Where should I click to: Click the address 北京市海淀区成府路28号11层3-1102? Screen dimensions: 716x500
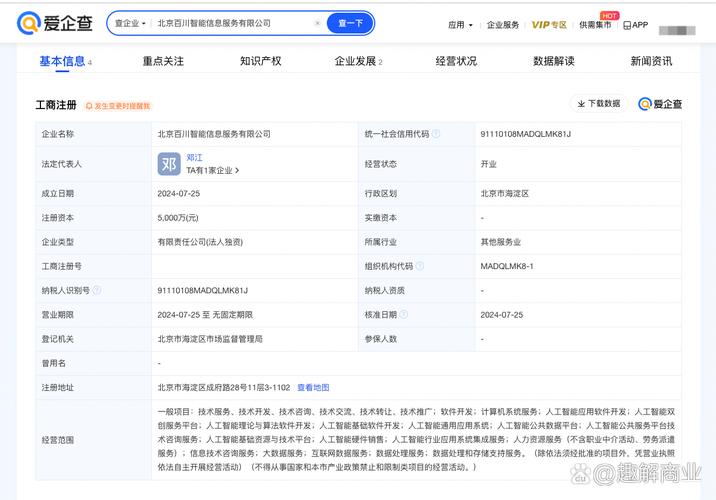(224, 387)
